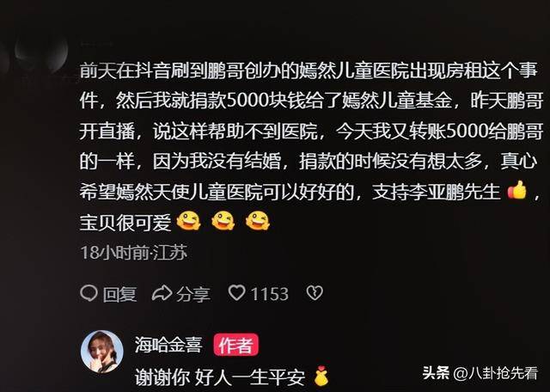550x392 pixels.
Task: Open the @八卦抢先看 watermark handle
Action: coord(496,373)
